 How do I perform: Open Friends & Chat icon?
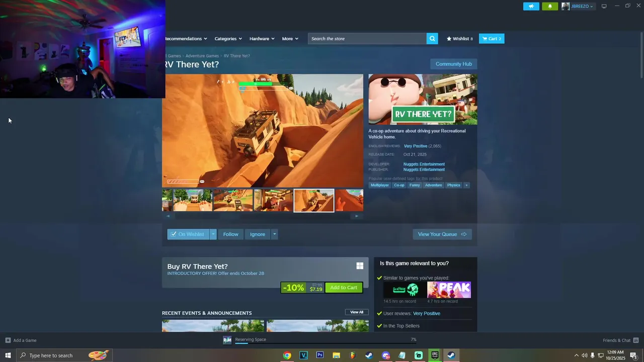click(x=636, y=340)
